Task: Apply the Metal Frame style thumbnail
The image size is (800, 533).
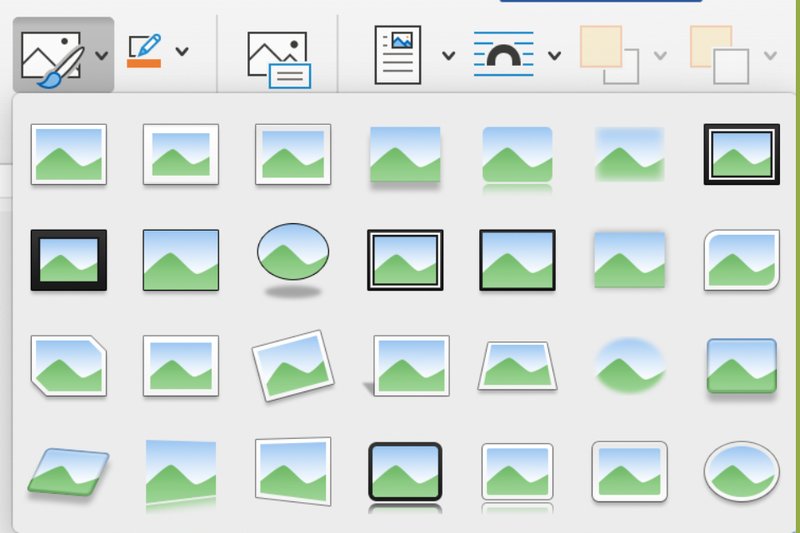Action: point(293,154)
